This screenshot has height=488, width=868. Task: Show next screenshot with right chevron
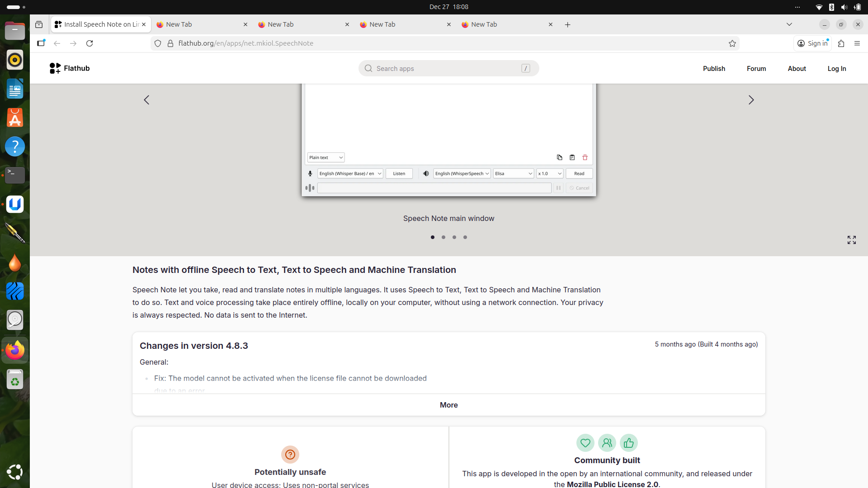(751, 100)
